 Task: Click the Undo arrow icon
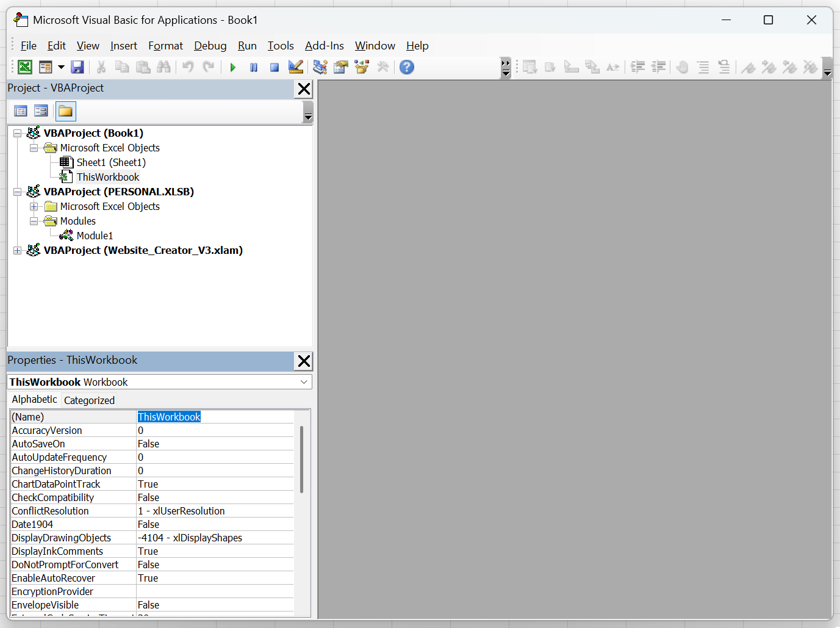pyautogui.click(x=188, y=67)
